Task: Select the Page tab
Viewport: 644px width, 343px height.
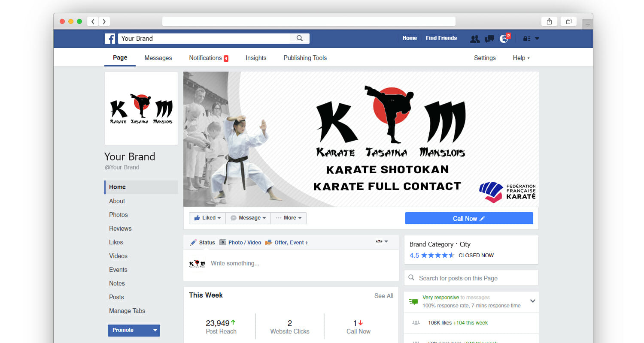Action: pos(120,57)
